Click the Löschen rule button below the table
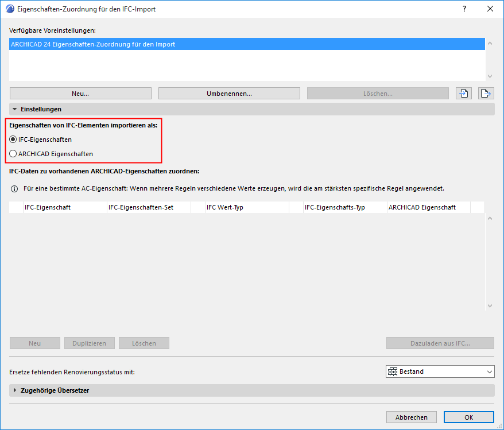 pyautogui.click(x=144, y=343)
